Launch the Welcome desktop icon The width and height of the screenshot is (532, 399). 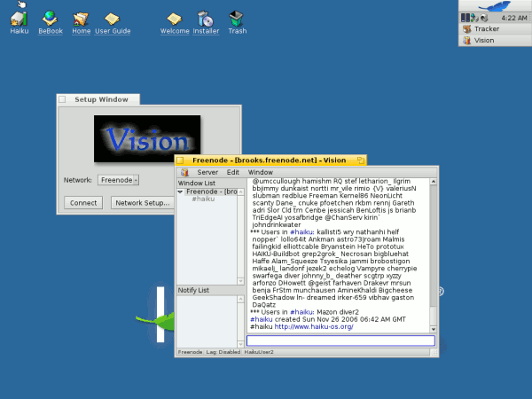click(x=175, y=19)
